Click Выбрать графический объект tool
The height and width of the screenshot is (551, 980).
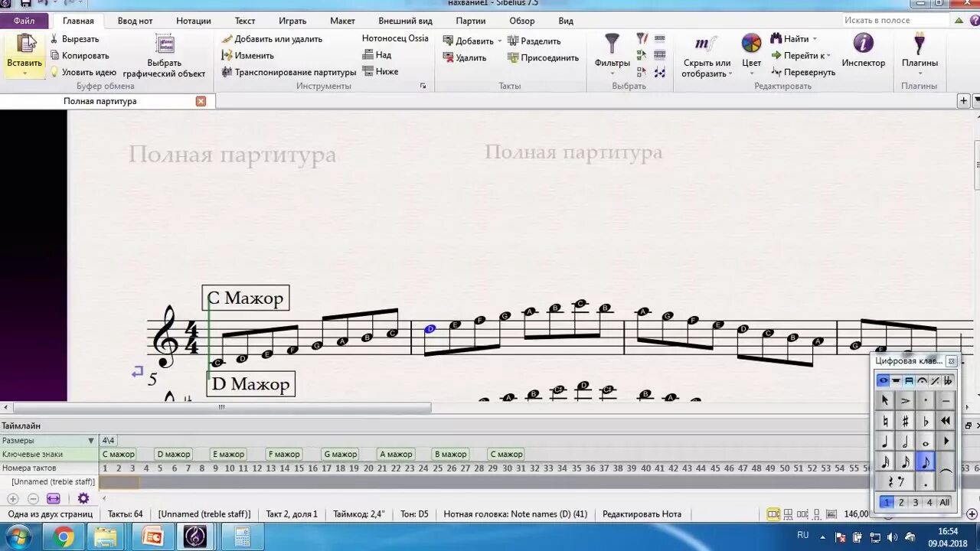click(165, 57)
